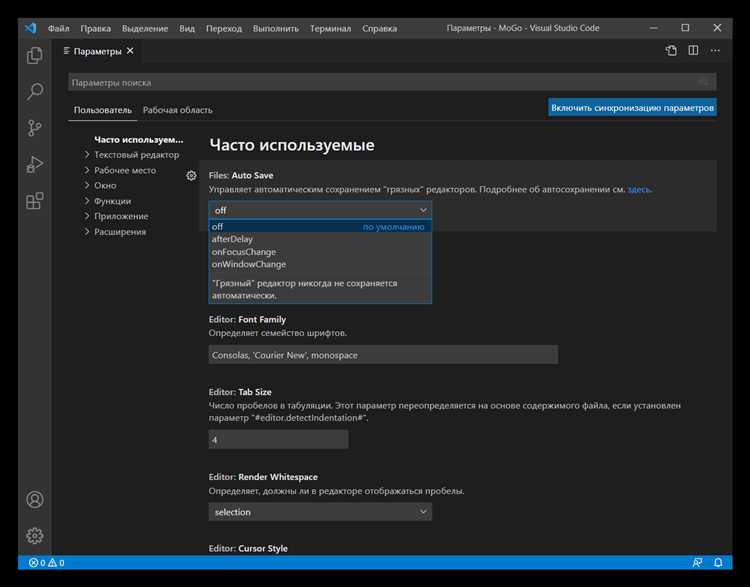Open the Extensions view
Image resolution: width=750 pixels, height=587 pixels.
(x=35, y=201)
